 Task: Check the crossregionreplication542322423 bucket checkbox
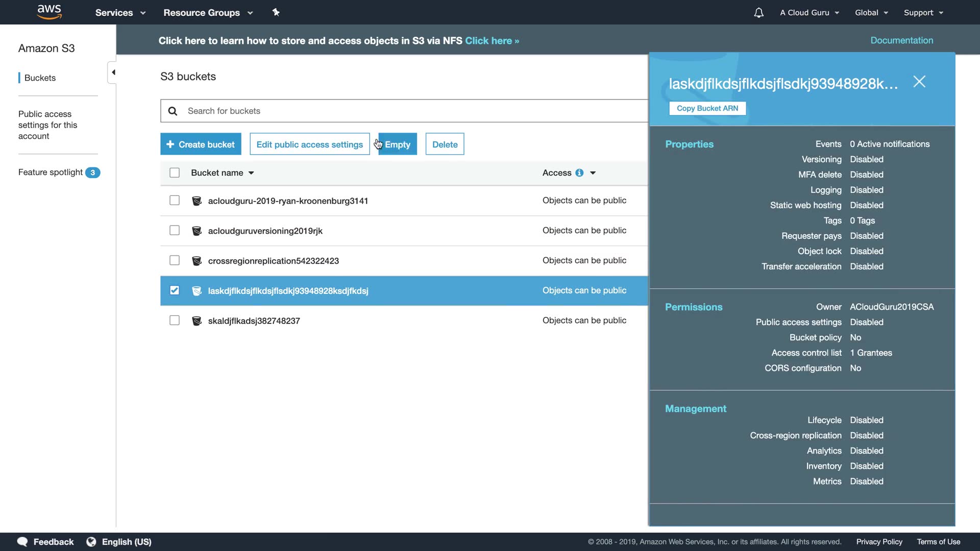coord(175,261)
